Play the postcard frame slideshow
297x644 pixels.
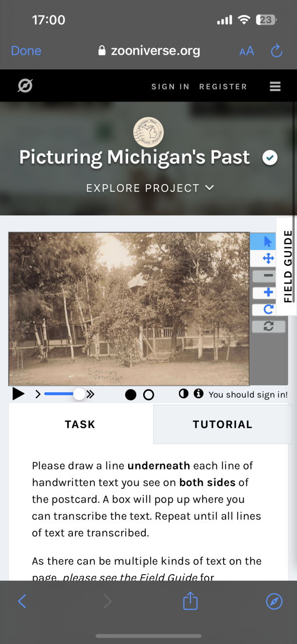[x=18, y=394]
